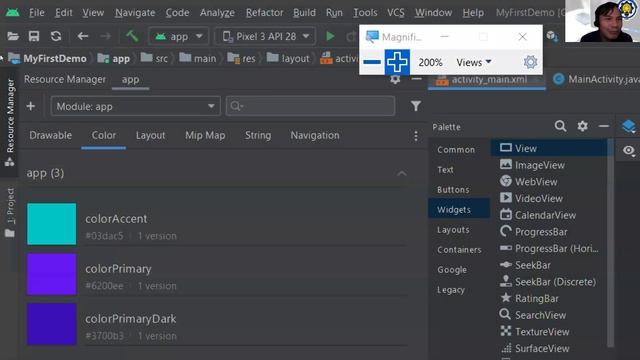Screen dimensions: 640x360
Task: Switch to the String tab
Action: (258, 136)
